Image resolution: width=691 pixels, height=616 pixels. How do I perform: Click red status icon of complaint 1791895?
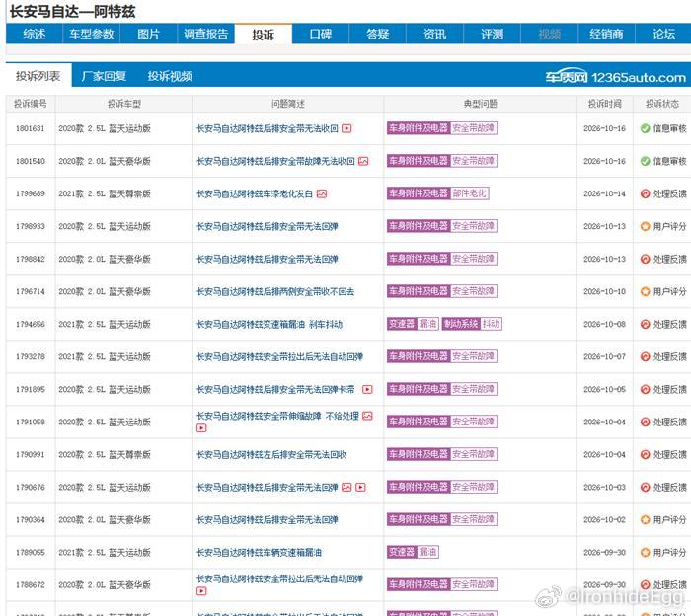click(646, 390)
